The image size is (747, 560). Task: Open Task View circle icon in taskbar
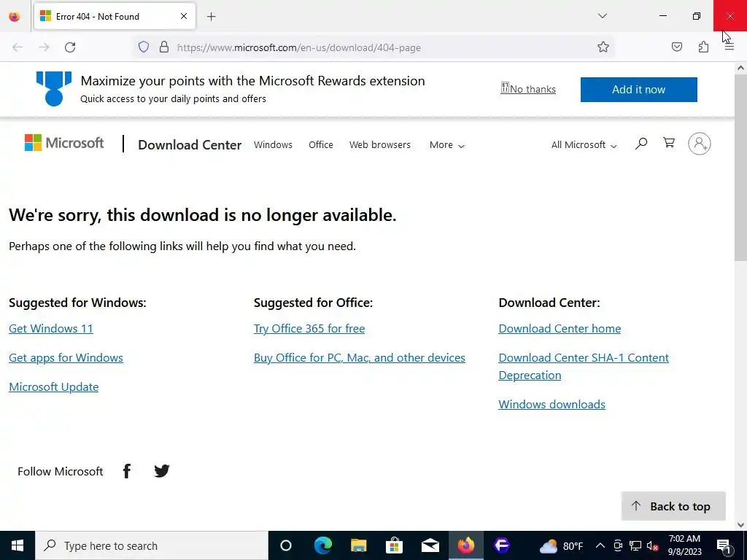pos(286,545)
